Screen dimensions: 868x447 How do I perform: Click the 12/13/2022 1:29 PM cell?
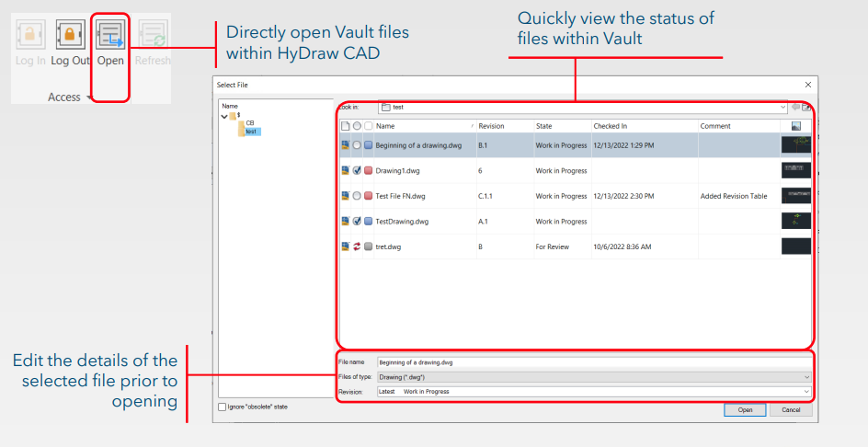tap(623, 145)
